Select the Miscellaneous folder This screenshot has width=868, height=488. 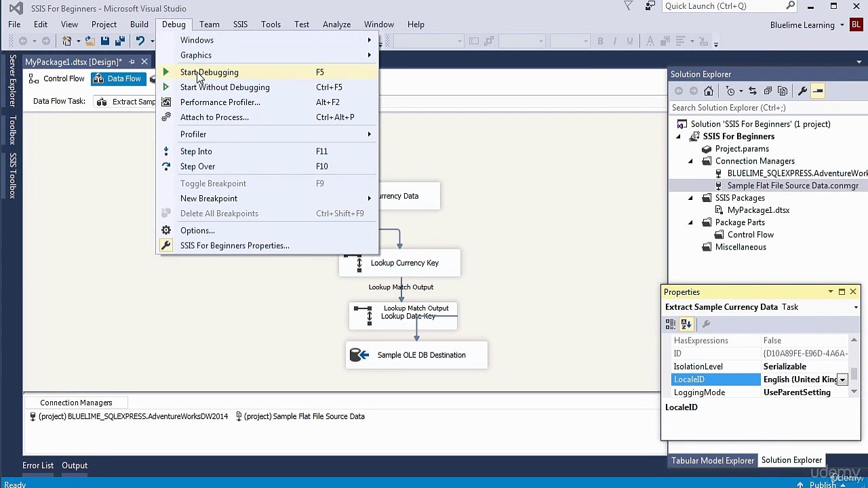tap(741, 247)
